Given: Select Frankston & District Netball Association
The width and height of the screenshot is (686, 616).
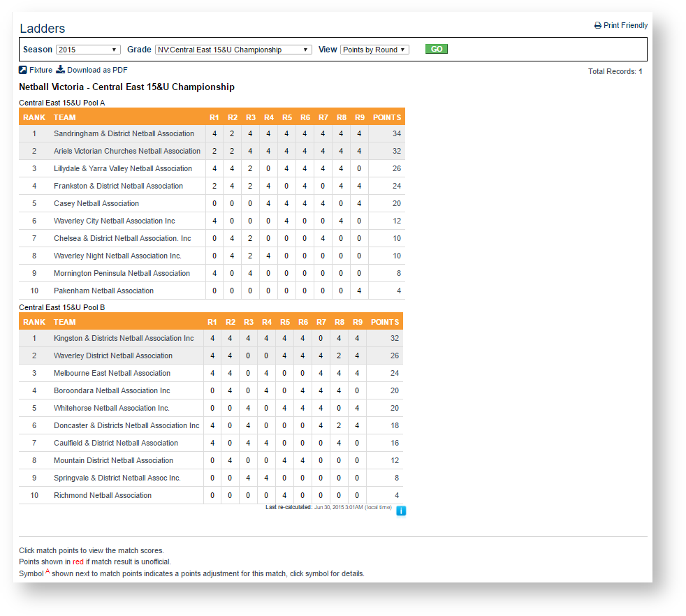Looking at the screenshot, I should [x=118, y=186].
